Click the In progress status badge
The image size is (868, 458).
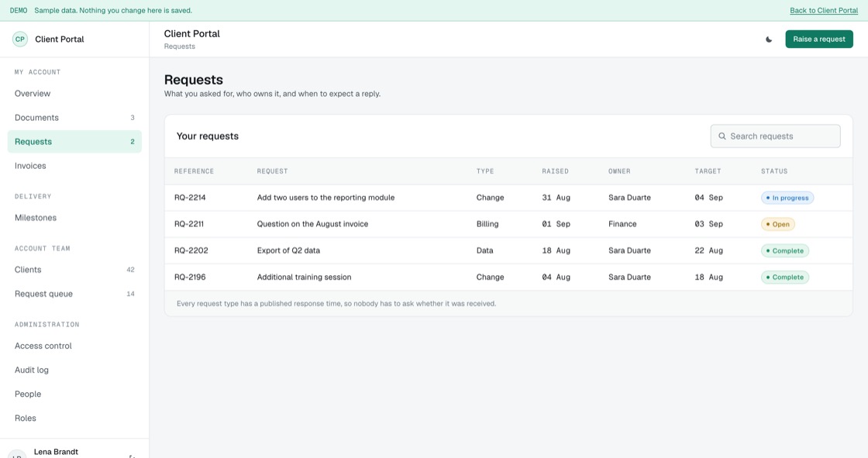787,198
